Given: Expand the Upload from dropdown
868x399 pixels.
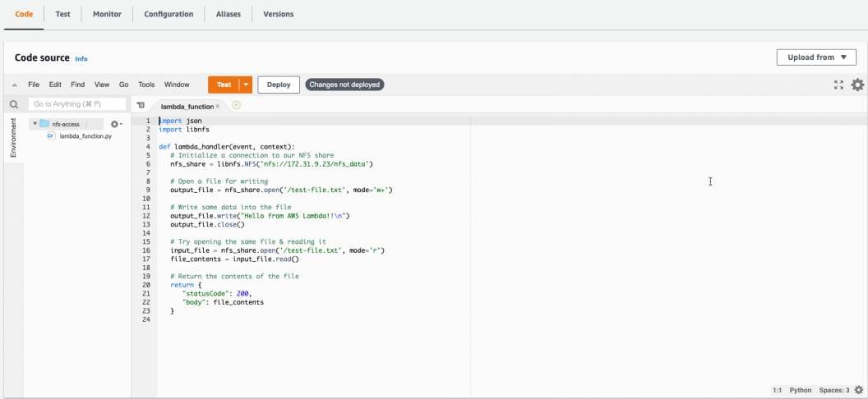Looking at the screenshot, I should (816, 57).
